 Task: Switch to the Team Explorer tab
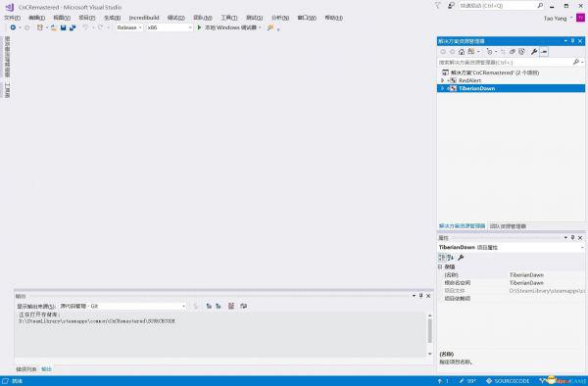click(x=508, y=226)
